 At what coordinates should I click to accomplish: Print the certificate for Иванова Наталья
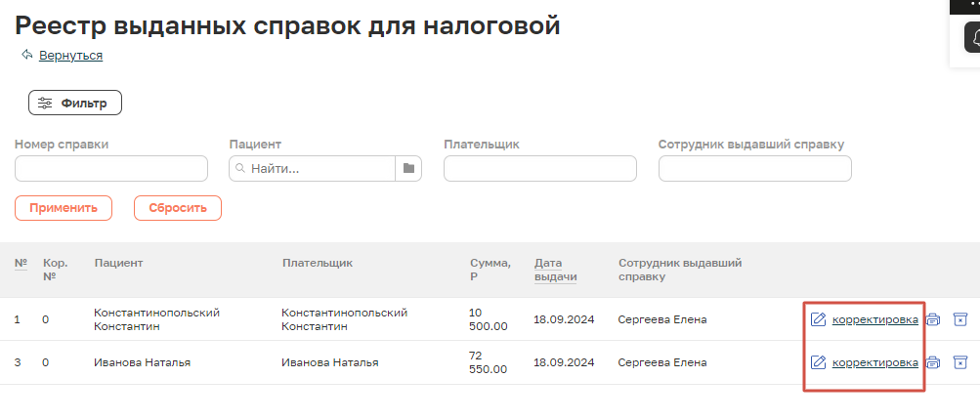pyautogui.click(x=933, y=362)
